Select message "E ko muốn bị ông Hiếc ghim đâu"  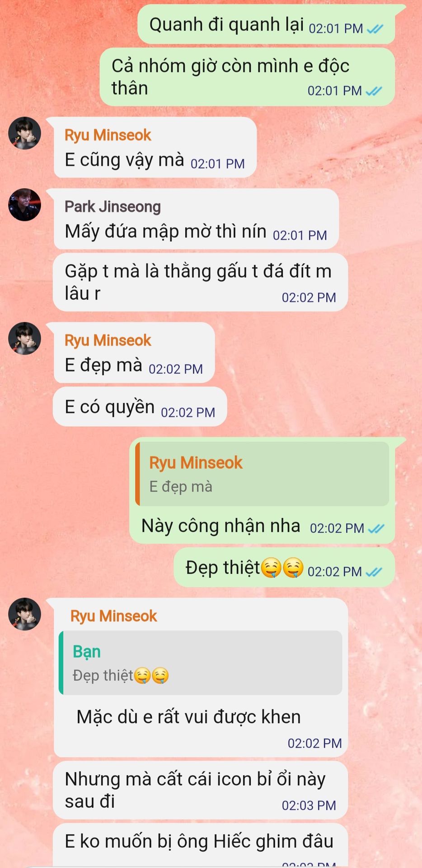[x=200, y=844]
